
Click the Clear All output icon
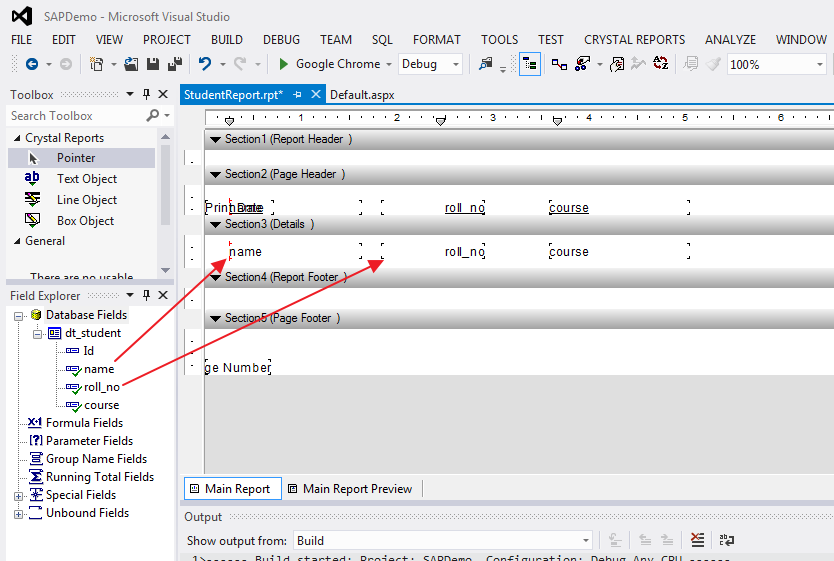[x=697, y=540]
